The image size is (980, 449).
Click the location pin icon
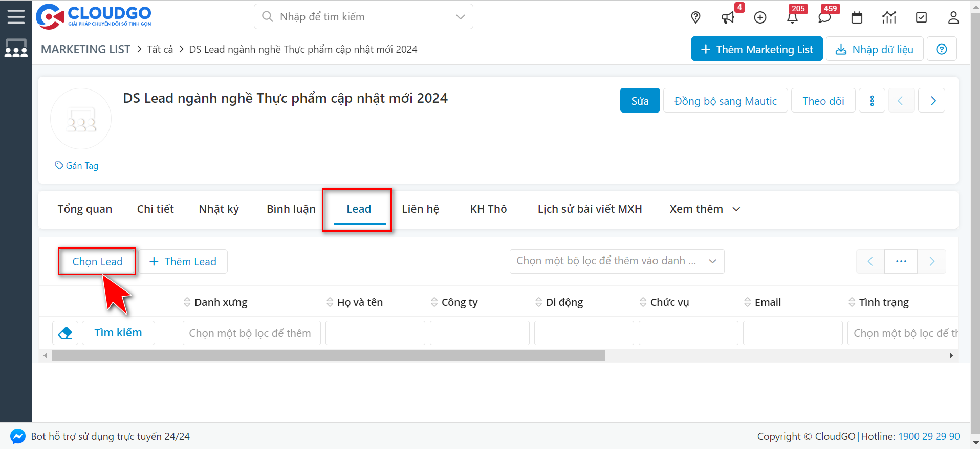click(695, 17)
